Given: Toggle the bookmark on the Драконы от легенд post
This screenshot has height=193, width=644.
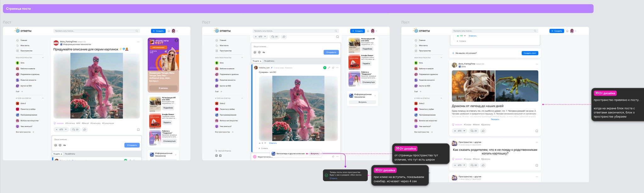Looking at the screenshot, I should tap(536, 131).
